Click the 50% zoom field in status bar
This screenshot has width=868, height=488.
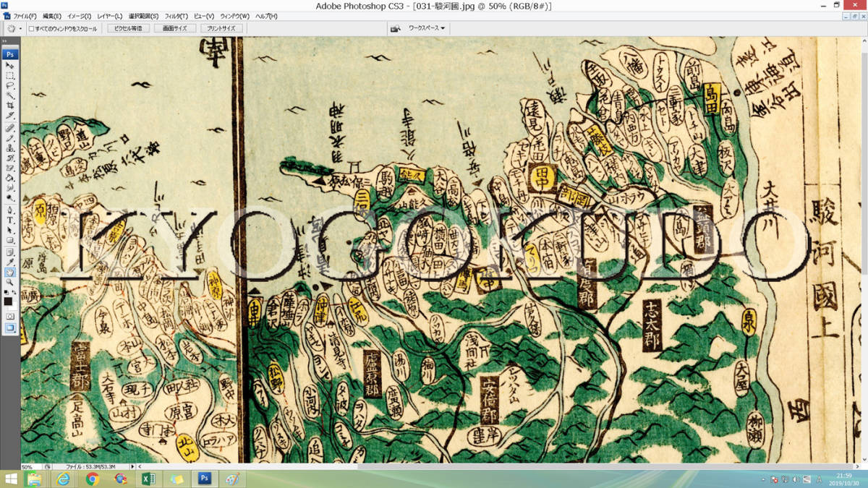[x=31, y=467]
